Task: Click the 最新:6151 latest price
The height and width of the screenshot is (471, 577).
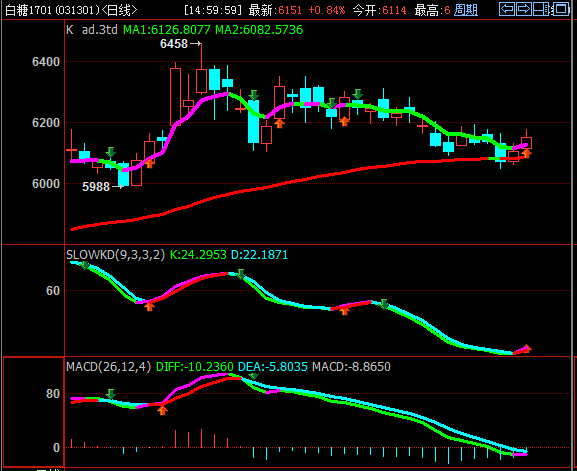Action: pos(275,10)
